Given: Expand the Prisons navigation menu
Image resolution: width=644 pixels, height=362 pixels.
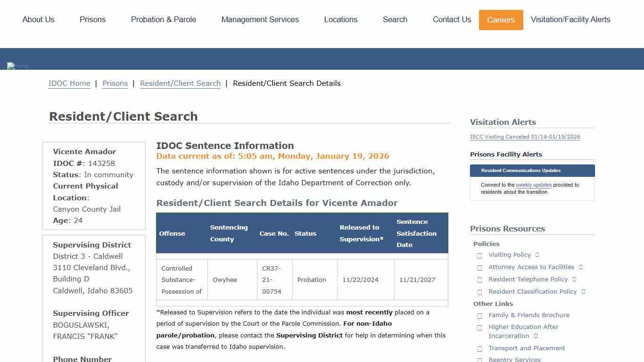Looking at the screenshot, I should tap(92, 20).
